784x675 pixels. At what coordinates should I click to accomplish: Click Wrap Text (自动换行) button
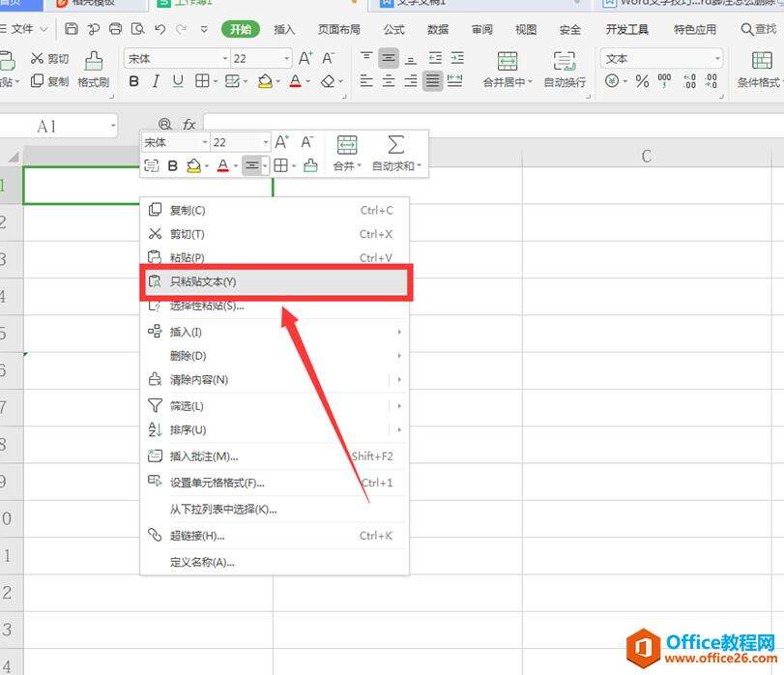pos(565,70)
